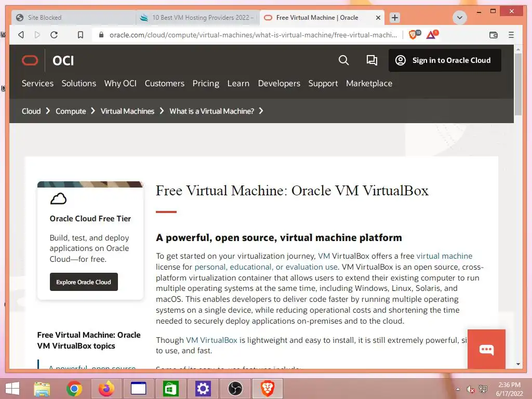This screenshot has height=399, width=532.
Task: Click the page vertical scrollbar thumb
Action: point(518,84)
